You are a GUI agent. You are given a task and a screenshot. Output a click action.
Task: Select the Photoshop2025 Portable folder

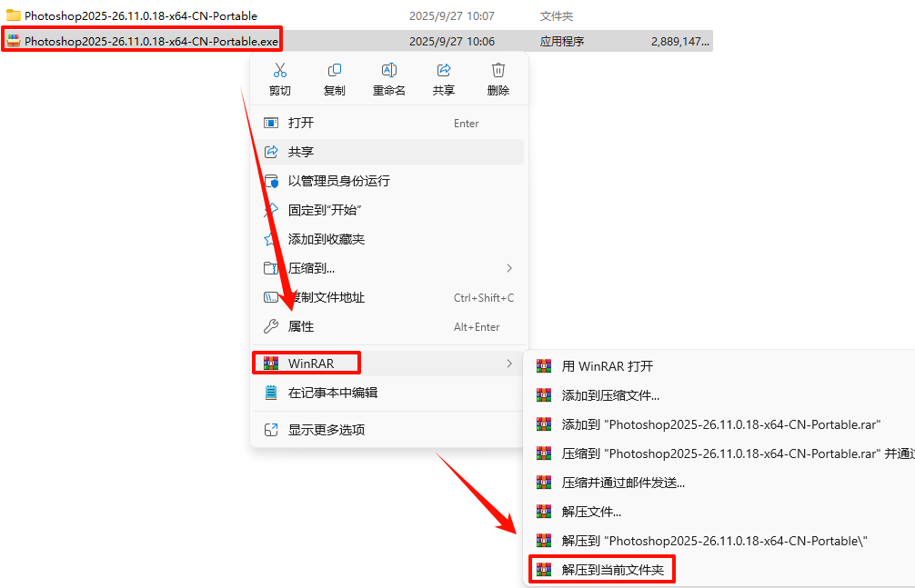(357, 15)
